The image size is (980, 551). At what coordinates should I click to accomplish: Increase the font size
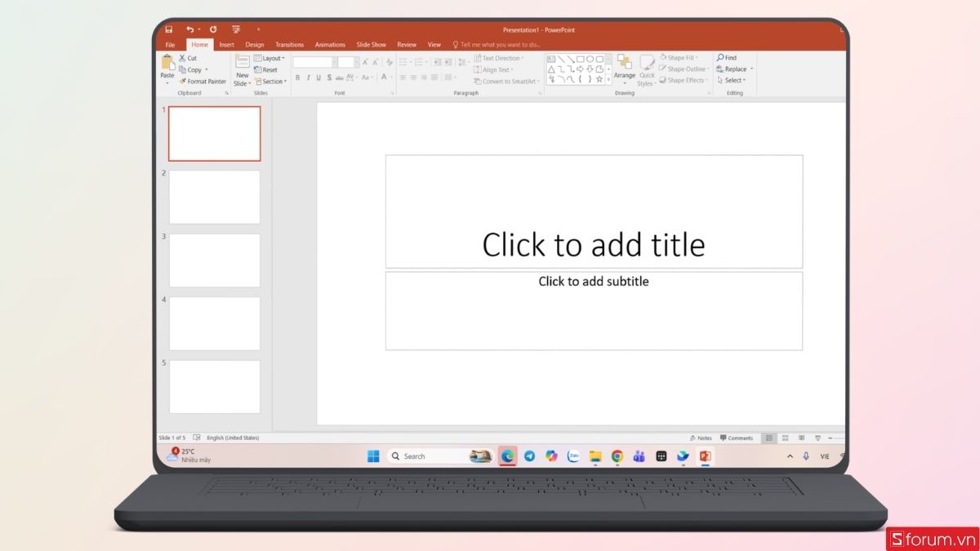click(x=364, y=61)
